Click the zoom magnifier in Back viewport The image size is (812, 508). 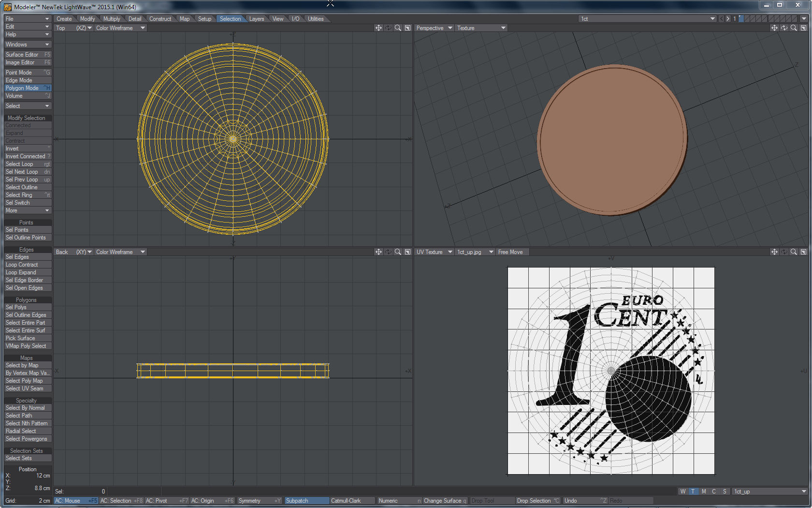398,252
